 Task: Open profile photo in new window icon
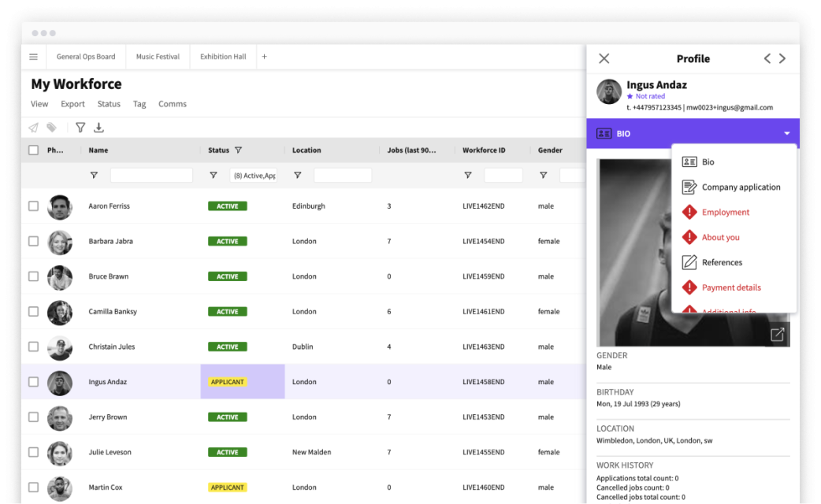pos(777,335)
